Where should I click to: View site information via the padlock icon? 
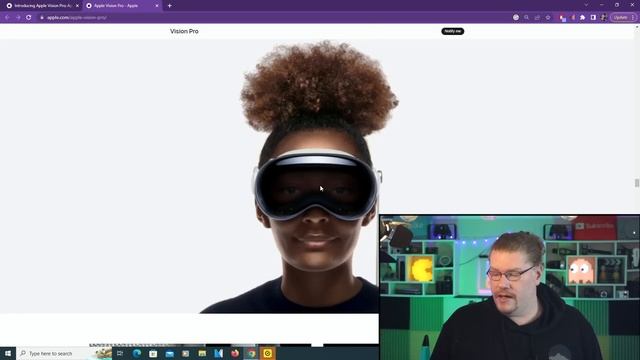pos(42,18)
